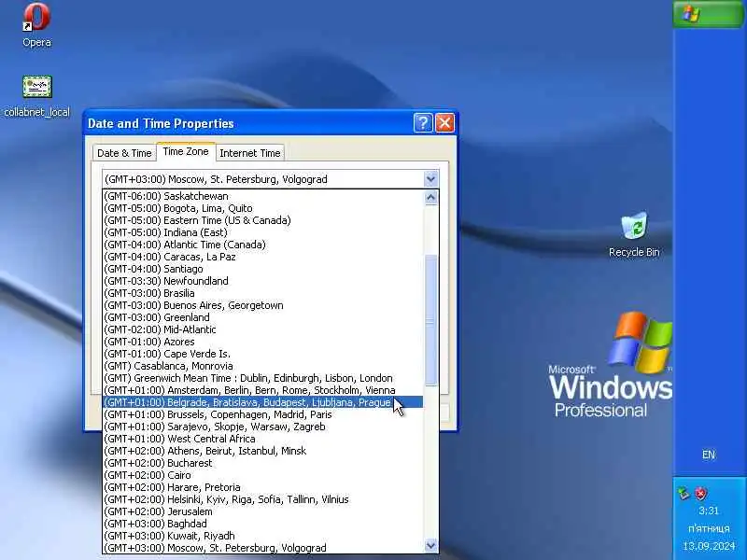
Task: Open the Internet Time tab
Action: [x=249, y=153]
